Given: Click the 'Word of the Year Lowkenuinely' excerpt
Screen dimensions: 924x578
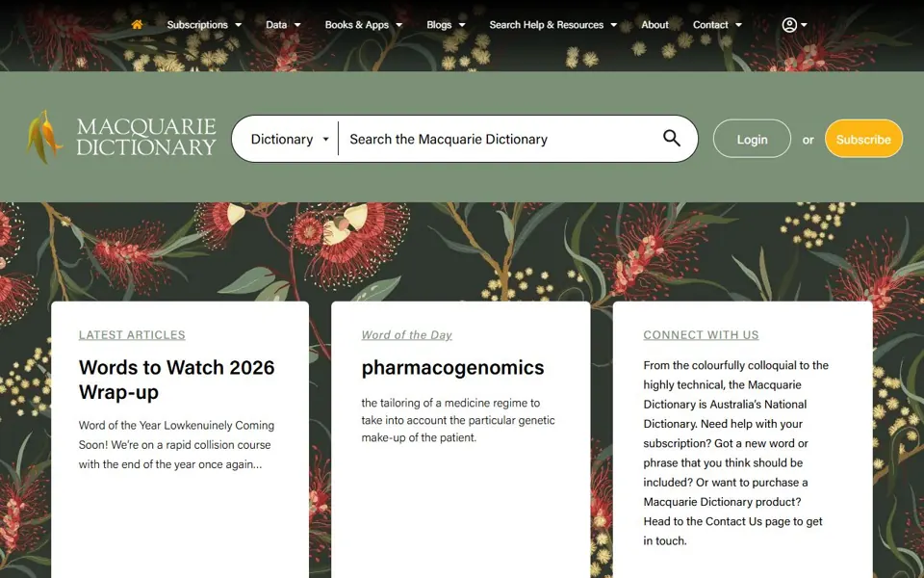Looking at the screenshot, I should 177,445.
